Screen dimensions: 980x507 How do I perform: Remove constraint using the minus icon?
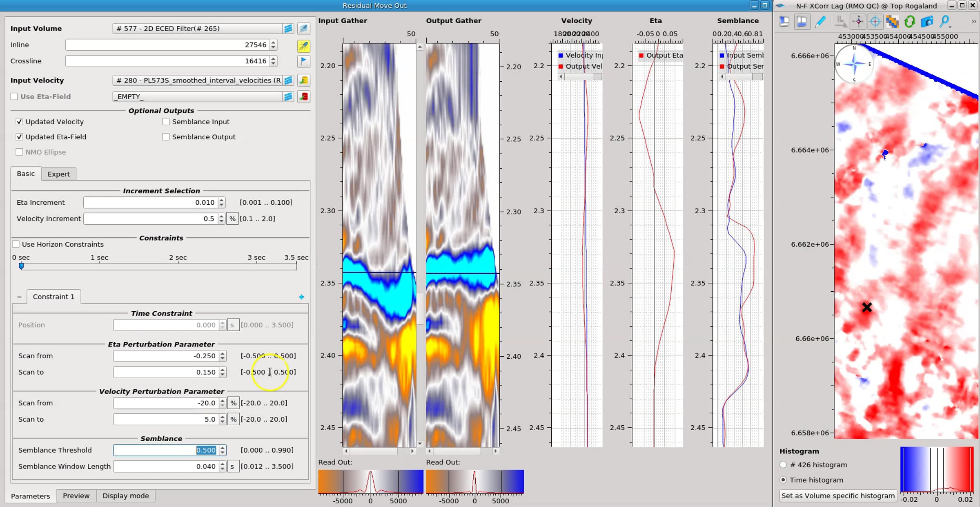point(19,297)
